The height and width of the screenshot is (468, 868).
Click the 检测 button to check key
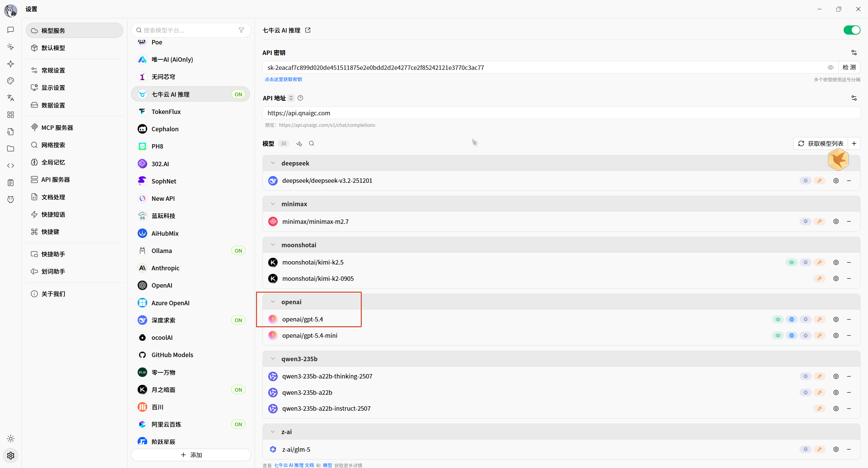(x=849, y=67)
